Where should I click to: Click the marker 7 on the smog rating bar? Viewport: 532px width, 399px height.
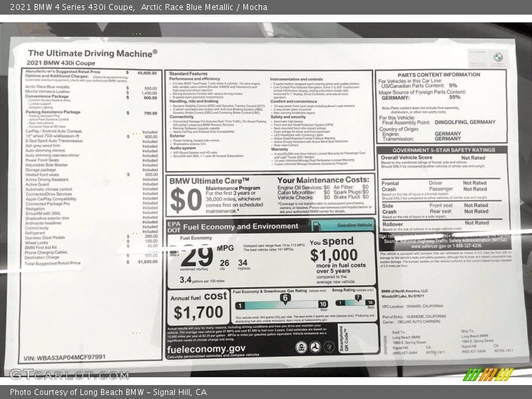358,297
